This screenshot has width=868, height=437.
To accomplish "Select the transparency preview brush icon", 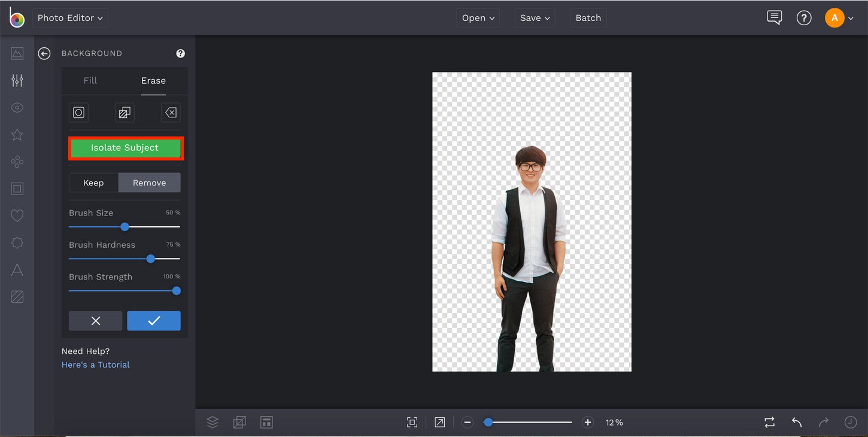I will 124,112.
